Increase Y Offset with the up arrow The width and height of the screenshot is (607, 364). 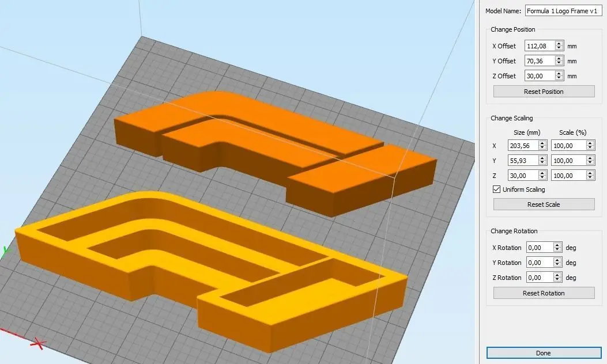point(559,58)
